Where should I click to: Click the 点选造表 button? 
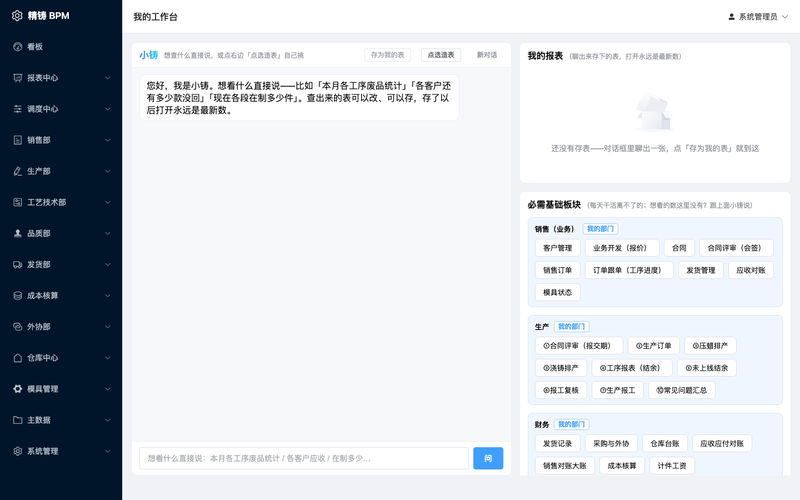pos(441,55)
